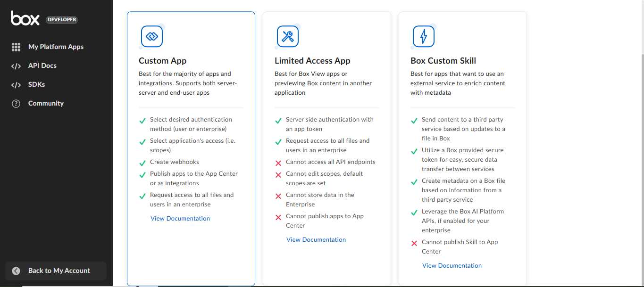The width and height of the screenshot is (644, 287).
Task: Go to SDKs section
Action: (x=37, y=84)
